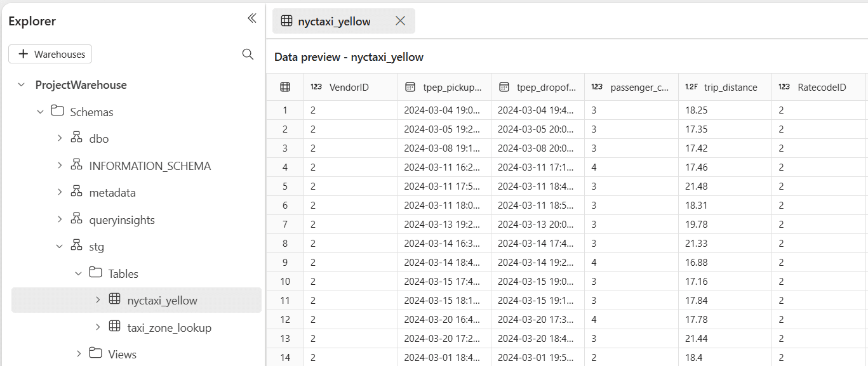The image size is (868, 366).
Task: Click the metadata schema icon
Action: [77, 192]
